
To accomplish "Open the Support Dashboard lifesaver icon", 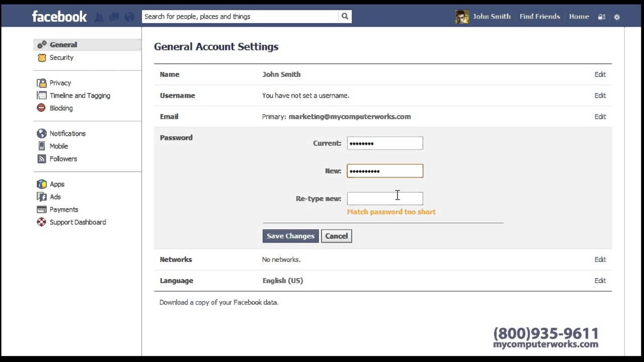I will click(x=41, y=222).
